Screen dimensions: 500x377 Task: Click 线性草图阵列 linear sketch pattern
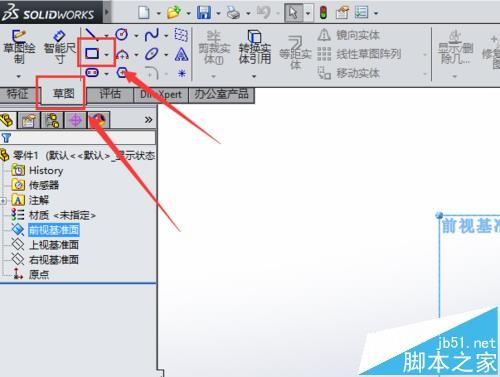(359, 54)
